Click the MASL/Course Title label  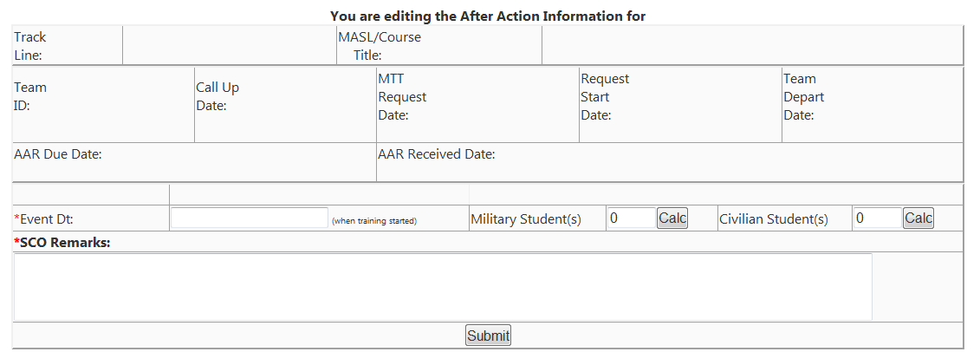pos(379,46)
